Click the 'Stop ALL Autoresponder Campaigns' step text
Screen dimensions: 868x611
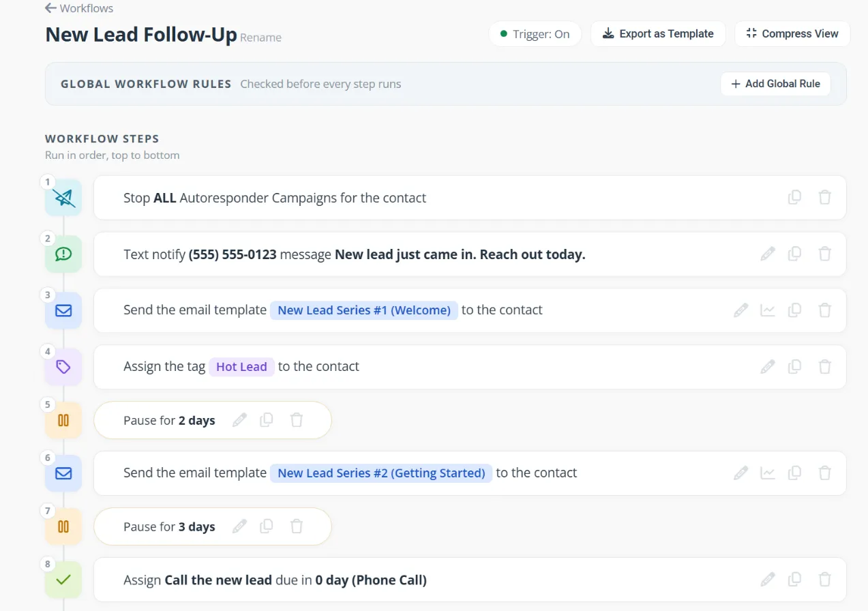[275, 198]
